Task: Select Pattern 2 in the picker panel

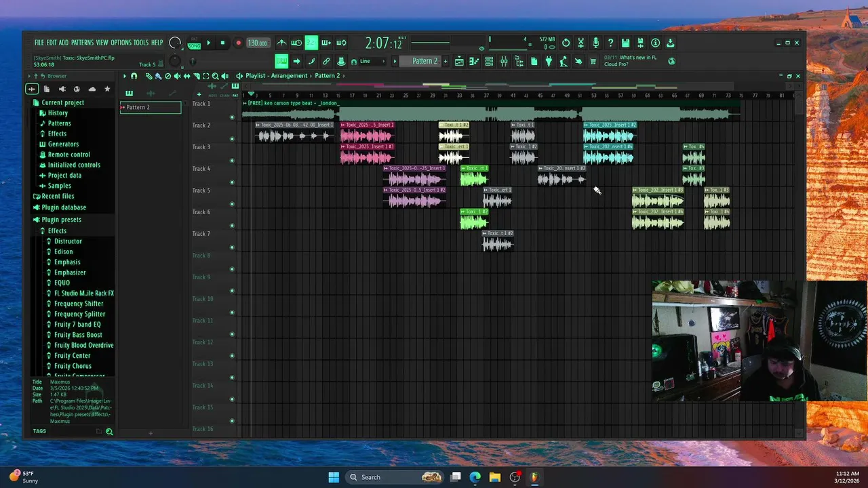Action: (x=151, y=107)
